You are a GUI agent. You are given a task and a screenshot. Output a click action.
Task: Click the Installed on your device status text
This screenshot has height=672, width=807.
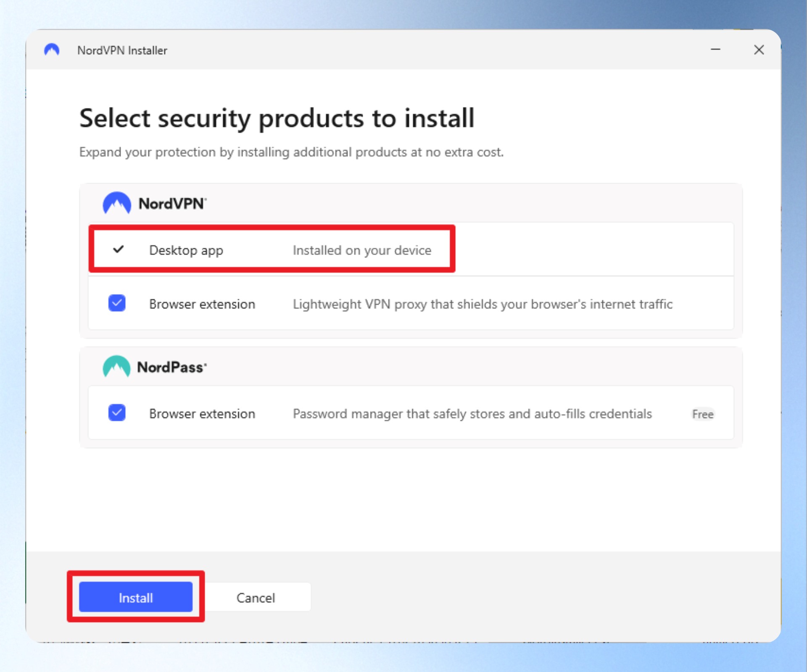pyautogui.click(x=362, y=250)
